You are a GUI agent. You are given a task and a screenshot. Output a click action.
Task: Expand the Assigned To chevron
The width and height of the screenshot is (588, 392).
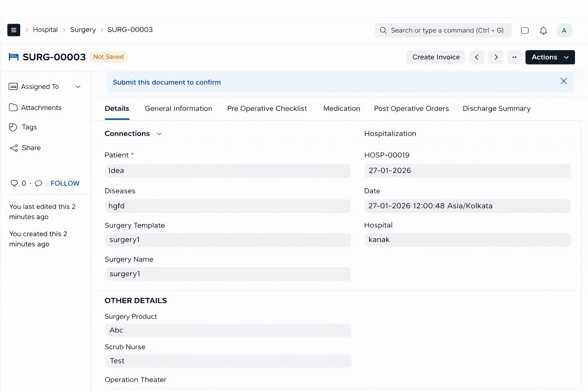click(78, 87)
